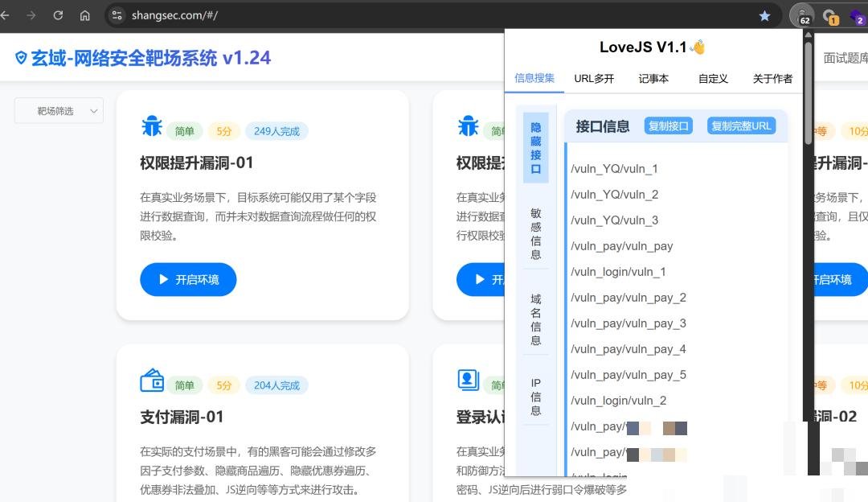Image resolution: width=868 pixels, height=502 pixels.
Task: Click the /vuln_pay/vuln_pay_4 entry
Action: pyautogui.click(x=628, y=349)
